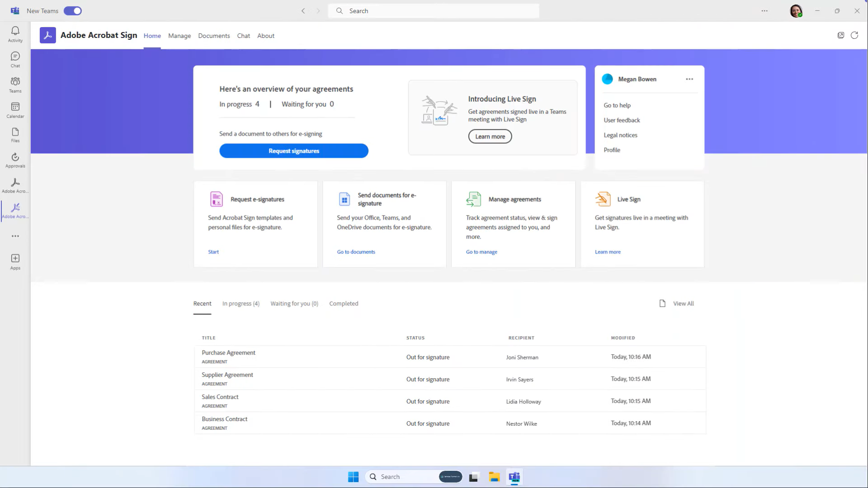Image resolution: width=868 pixels, height=488 pixels.
Task: Go forward with the right arrow
Action: pyautogui.click(x=318, y=11)
